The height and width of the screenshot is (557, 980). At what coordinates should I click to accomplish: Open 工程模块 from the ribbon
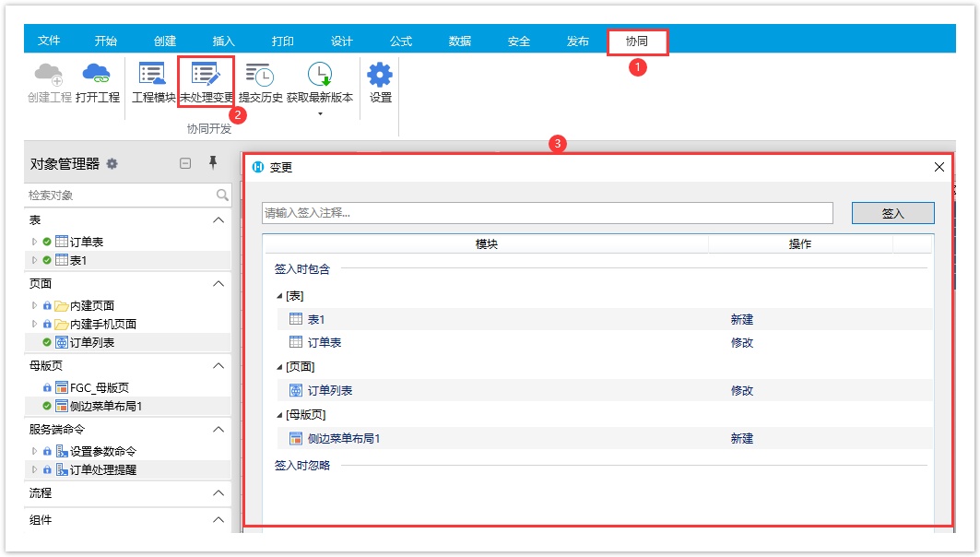[x=153, y=76]
